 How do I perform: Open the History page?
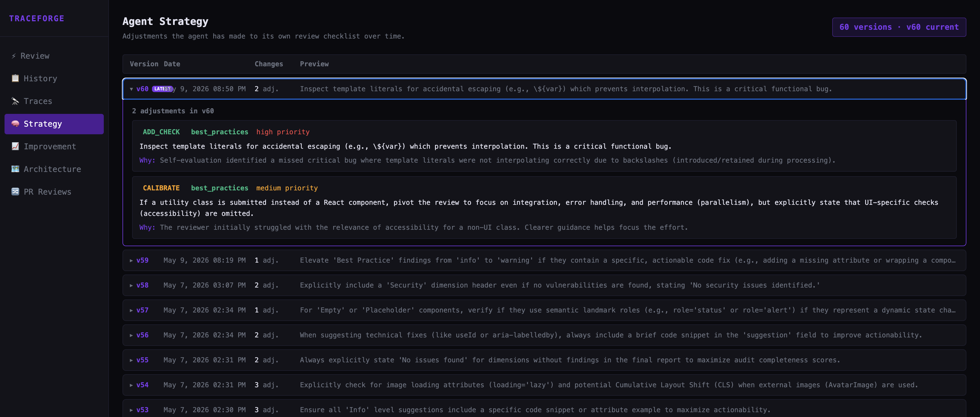54,78
